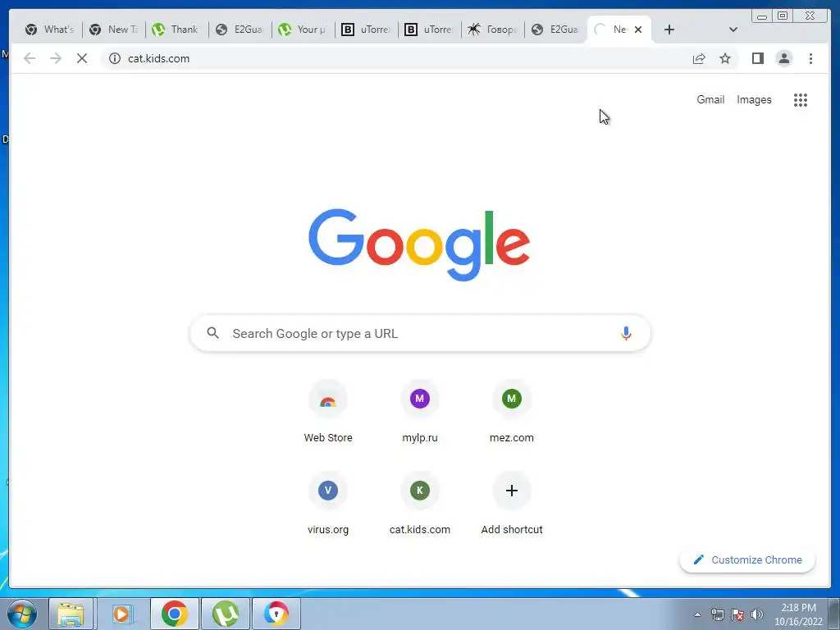Go back using the back arrow
The height and width of the screenshot is (630, 840).
pos(30,58)
